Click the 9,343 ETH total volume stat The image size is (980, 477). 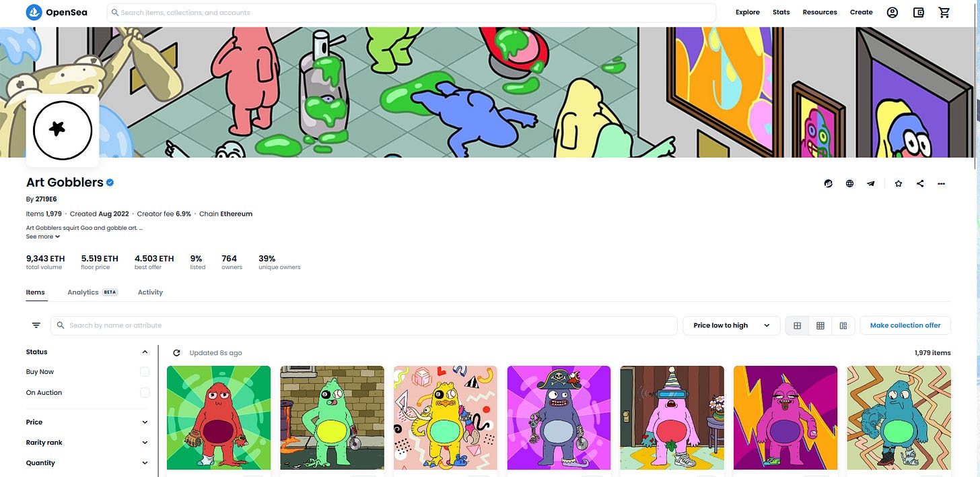point(46,262)
